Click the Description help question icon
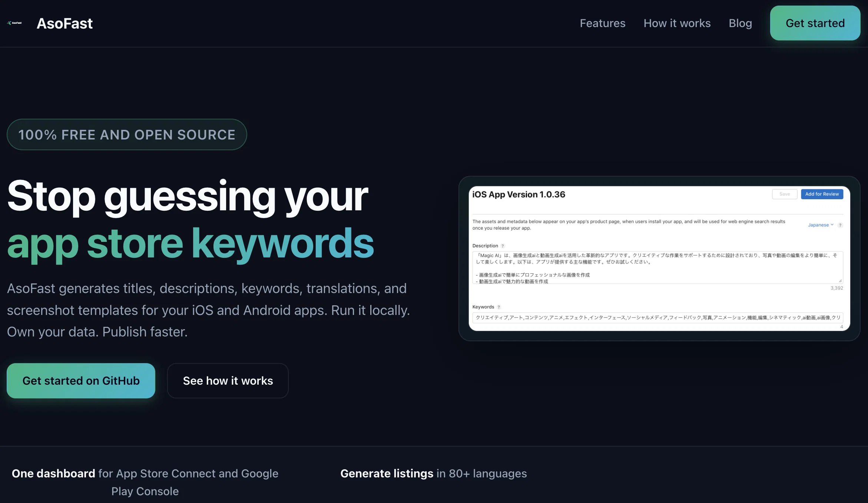 (503, 246)
